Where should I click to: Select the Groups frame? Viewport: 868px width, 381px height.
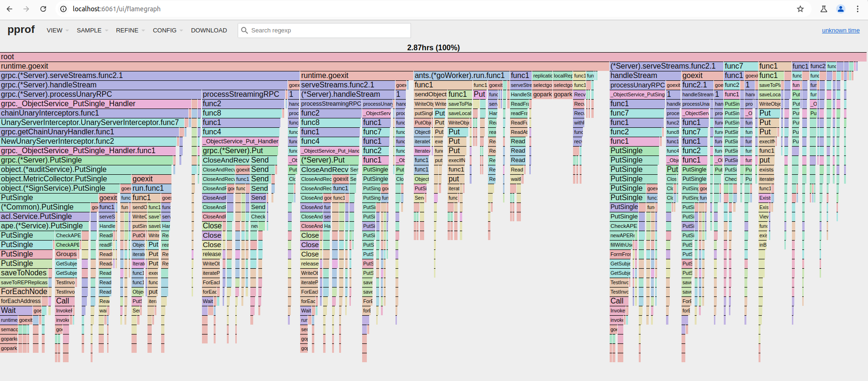pyautogui.click(x=66, y=254)
